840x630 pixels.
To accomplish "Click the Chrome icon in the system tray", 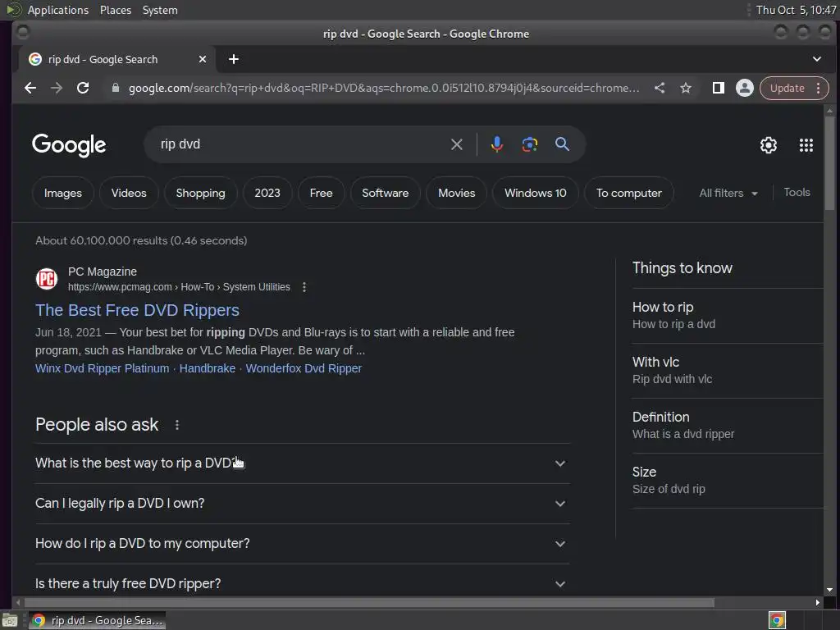I will click(777, 620).
